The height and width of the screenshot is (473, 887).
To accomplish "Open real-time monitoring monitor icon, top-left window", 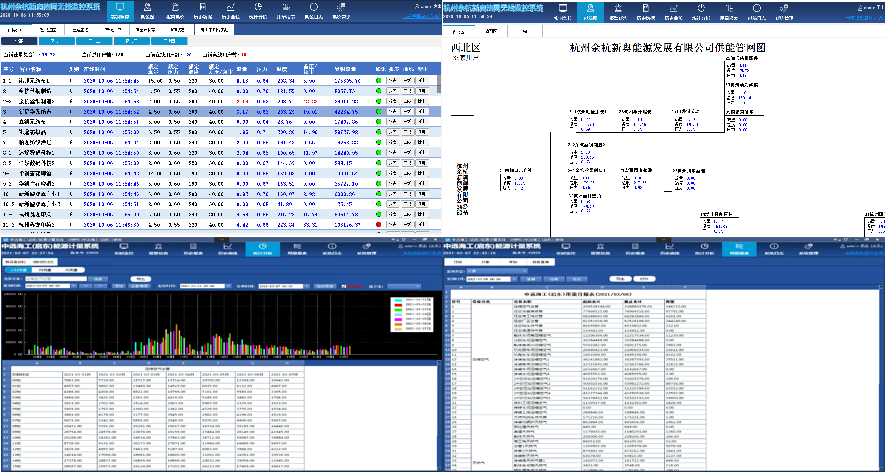I will 119,7.
